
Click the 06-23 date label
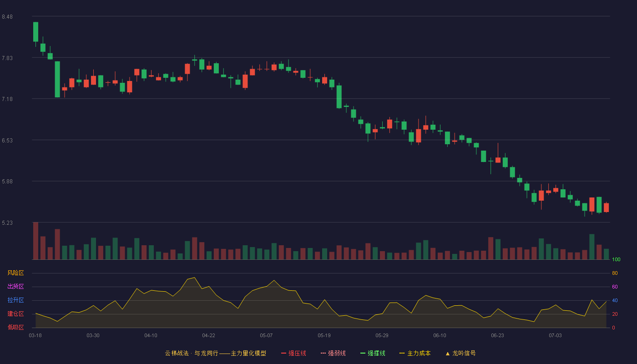pos(497,335)
